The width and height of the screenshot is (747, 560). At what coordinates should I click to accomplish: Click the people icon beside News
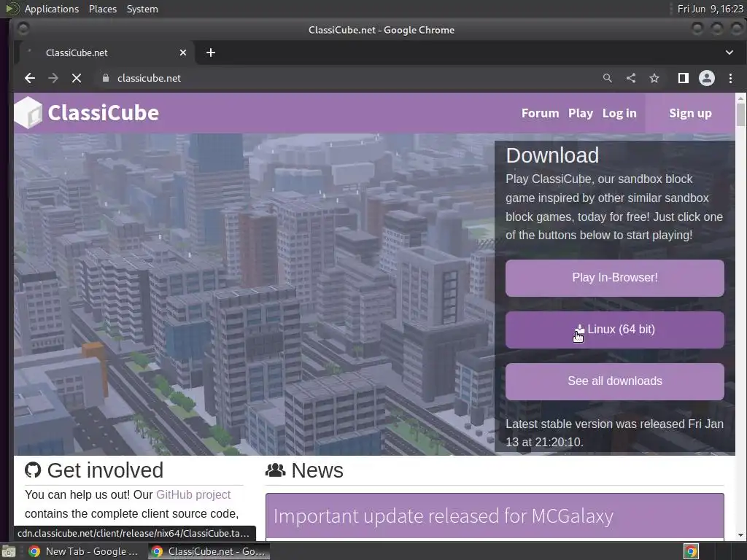pyautogui.click(x=275, y=470)
